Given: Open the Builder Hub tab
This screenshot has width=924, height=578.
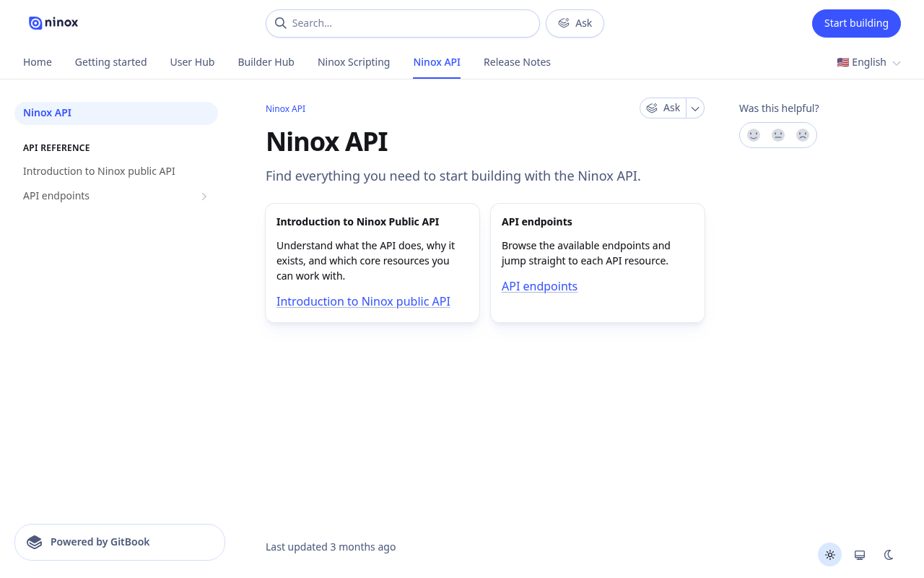Looking at the screenshot, I should (266, 62).
